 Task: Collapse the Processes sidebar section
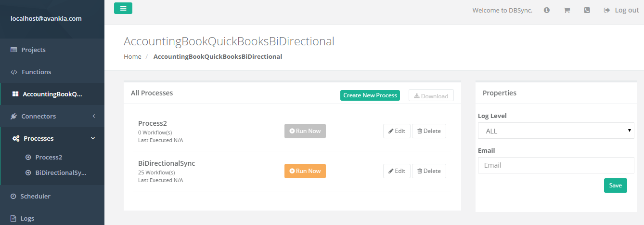coord(93,138)
